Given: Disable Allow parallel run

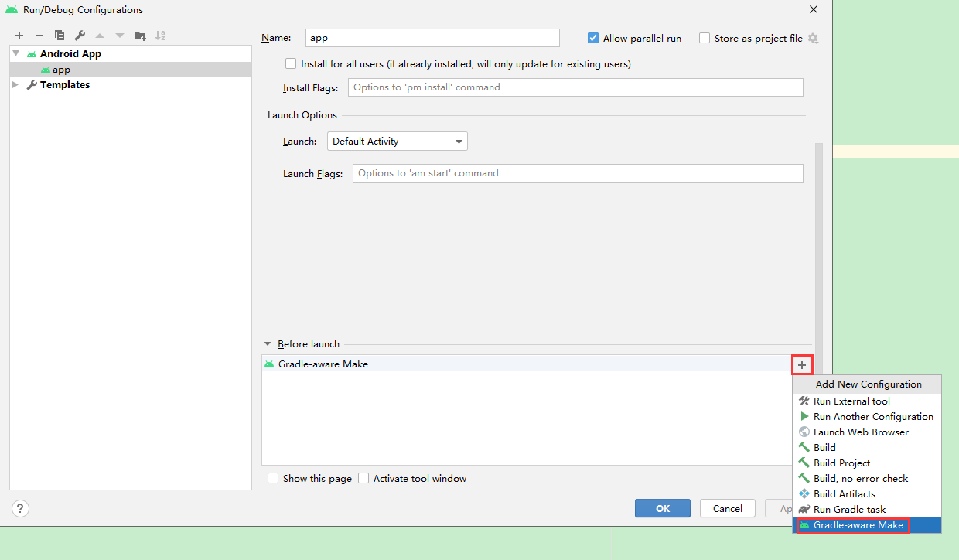Looking at the screenshot, I should (592, 37).
